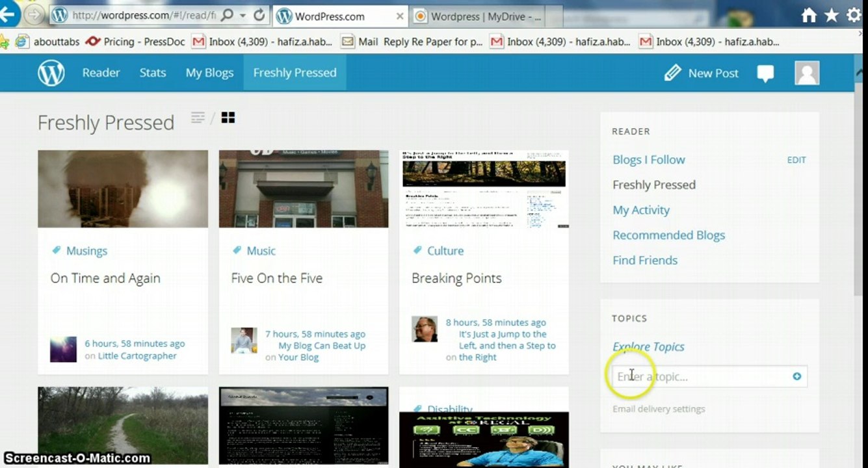Open the Five On the Five title

point(277,278)
